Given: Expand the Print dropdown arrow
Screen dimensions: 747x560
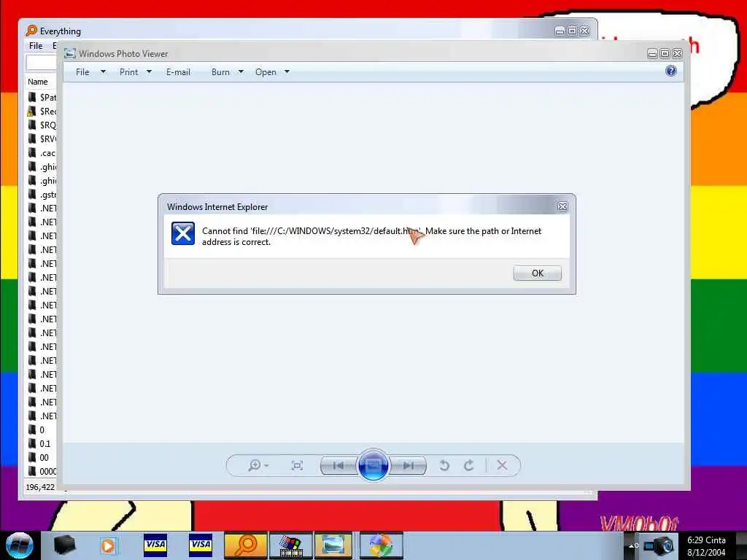Looking at the screenshot, I should click(149, 72).
